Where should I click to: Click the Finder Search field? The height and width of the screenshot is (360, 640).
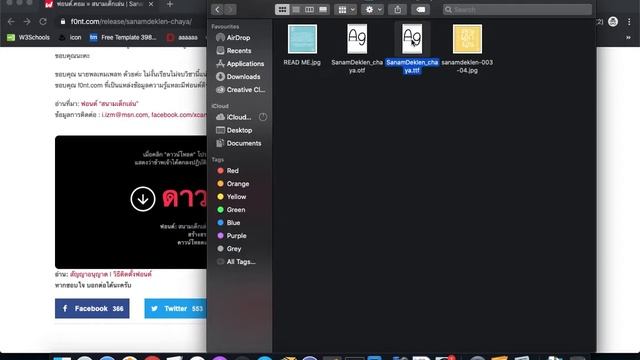pyautogui.click(x=517, y=9)
